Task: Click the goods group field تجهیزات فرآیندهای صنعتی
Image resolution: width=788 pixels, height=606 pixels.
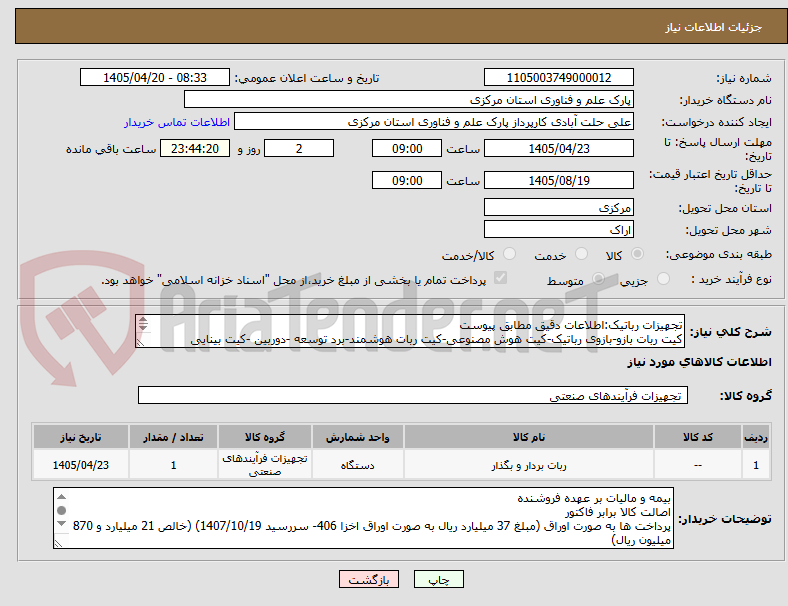Action: pos(413,395)
